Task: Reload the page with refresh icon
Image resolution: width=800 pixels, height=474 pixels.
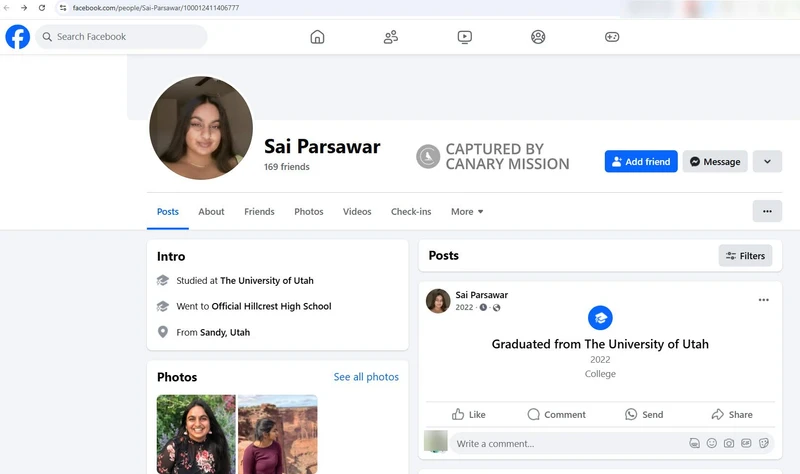Action: click(x=42, y=8)
